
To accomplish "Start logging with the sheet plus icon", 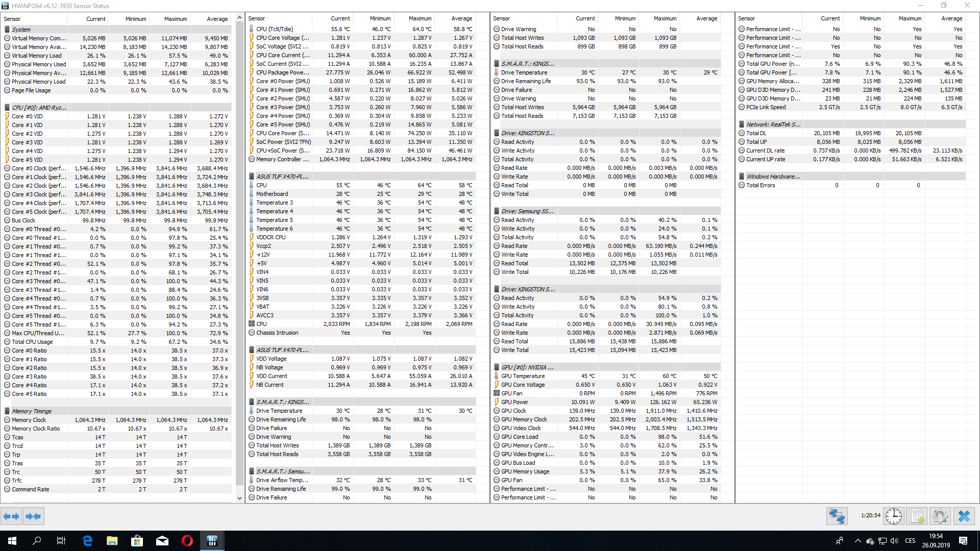I will coord(917,516).
